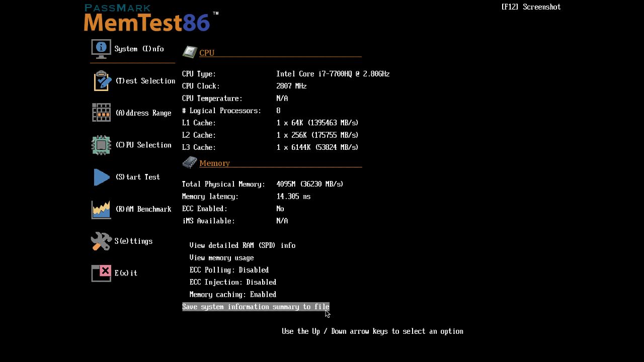Toggle ECC Polling: Disabled option

coord(229,270)
